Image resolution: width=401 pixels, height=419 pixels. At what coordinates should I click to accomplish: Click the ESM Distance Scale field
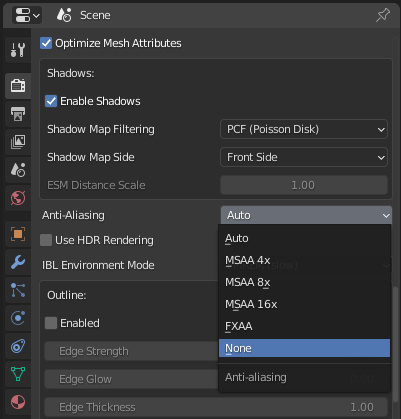pyautogui.click(x=304, y=185)
